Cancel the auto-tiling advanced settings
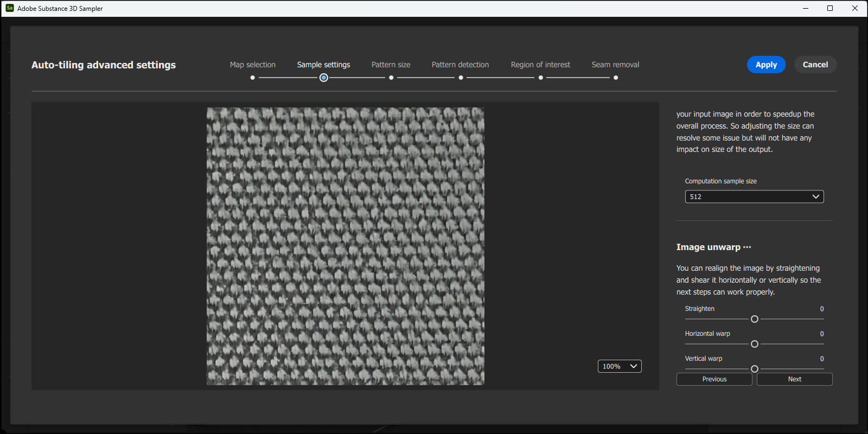The image size is (868, 434). (x=815, y=65)
